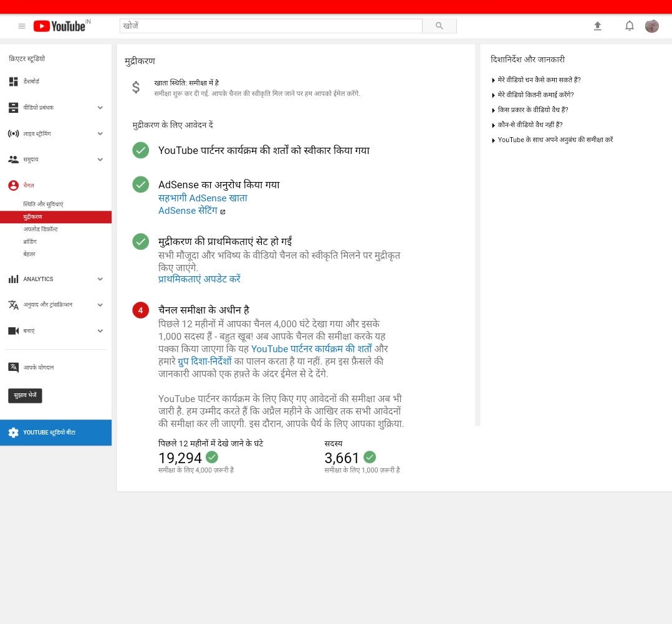Click प्राथमिकताएं अपडेट करें link
672x624 pixels.
coord(199,279)
